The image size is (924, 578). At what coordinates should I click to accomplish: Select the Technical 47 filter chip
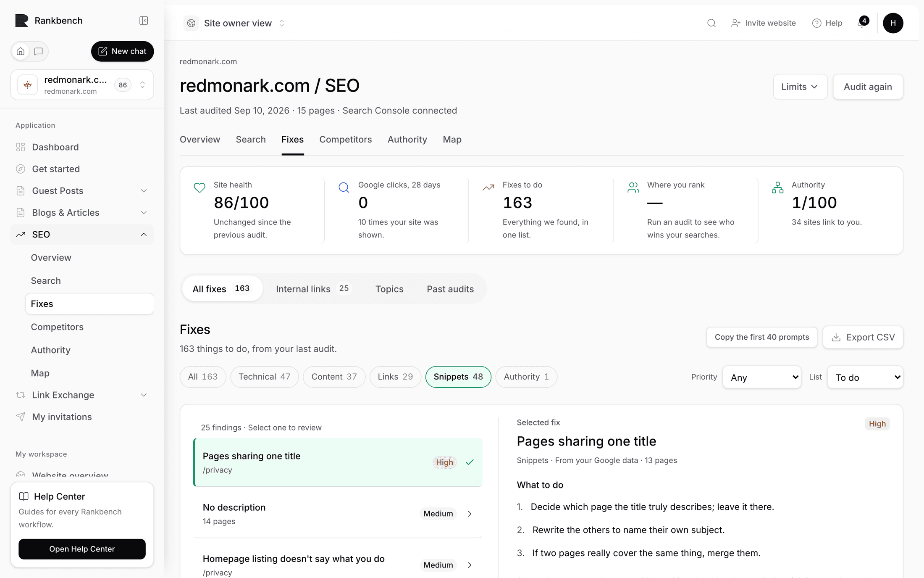(x=264, y=377)
